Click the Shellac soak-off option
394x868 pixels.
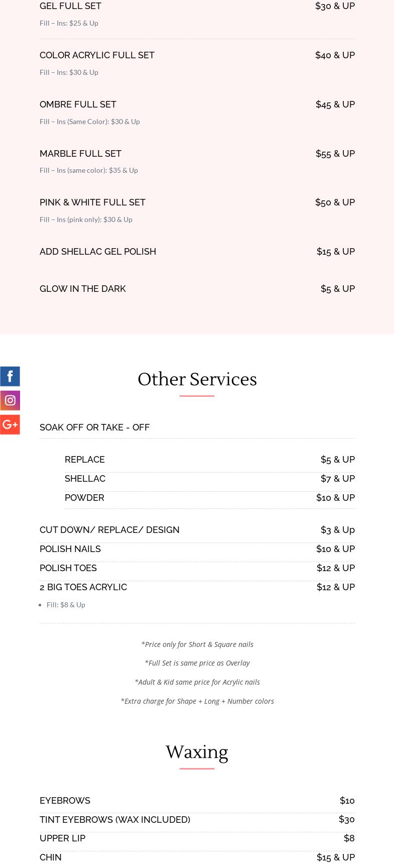click(85, 478)
